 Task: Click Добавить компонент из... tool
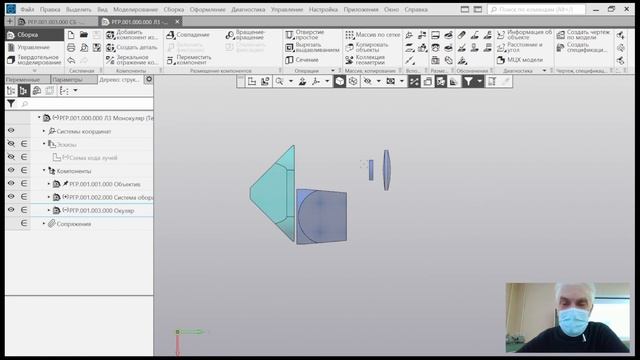[132, 35]
